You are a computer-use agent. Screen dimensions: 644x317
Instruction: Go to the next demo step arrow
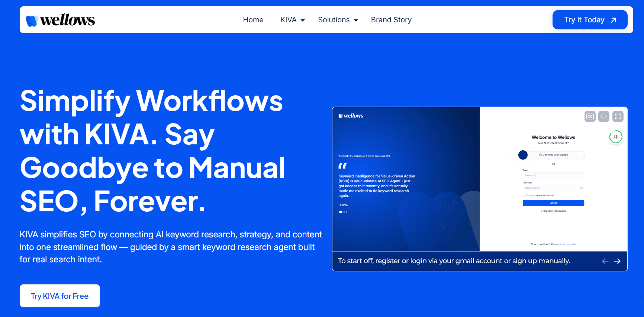(x=617, y=261)
